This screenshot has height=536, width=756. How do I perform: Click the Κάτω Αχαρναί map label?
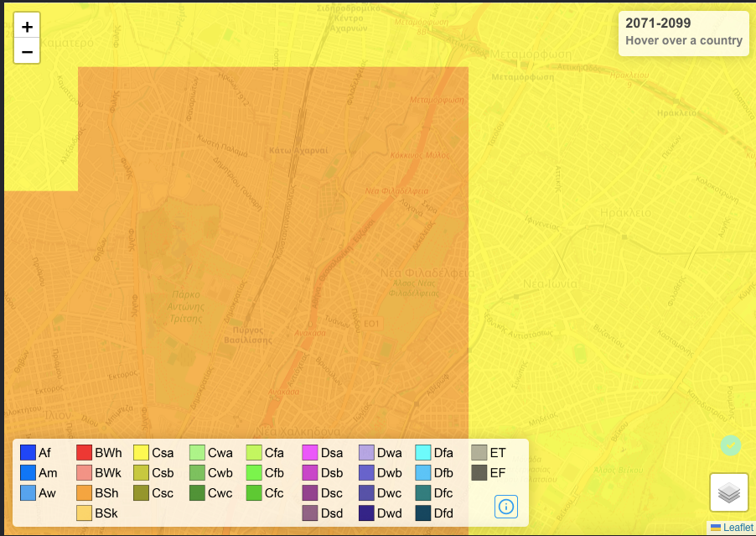pos(298,150)
